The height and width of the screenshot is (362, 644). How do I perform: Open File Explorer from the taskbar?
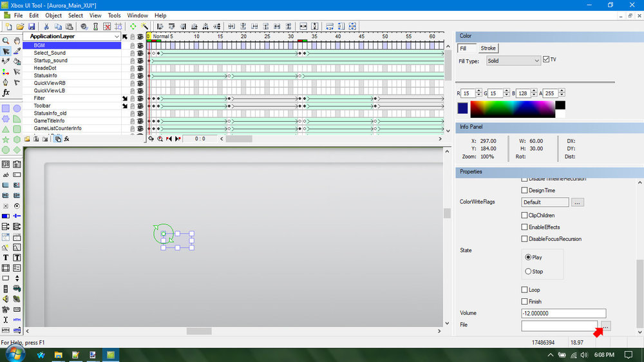tap(59, 355)
